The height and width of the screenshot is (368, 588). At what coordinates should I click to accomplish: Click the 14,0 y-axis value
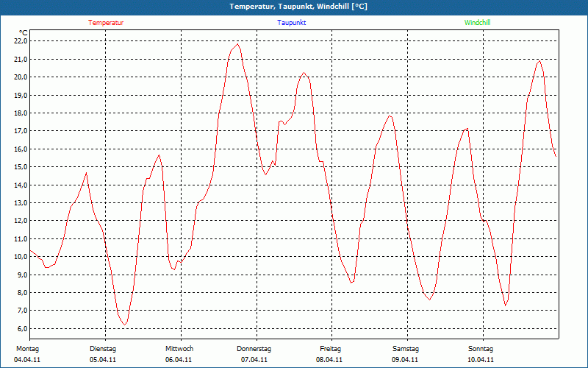click(21, 185)
